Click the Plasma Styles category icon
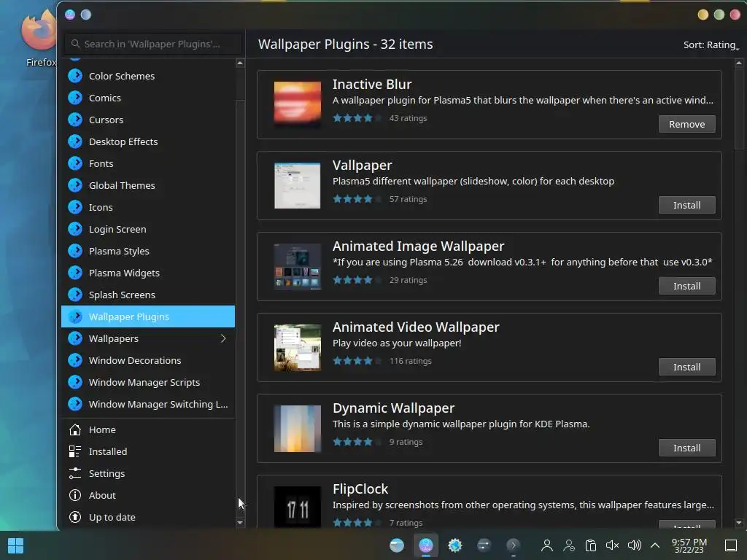The width and height of the screenshot is (747, 560). tap(75, 251)
